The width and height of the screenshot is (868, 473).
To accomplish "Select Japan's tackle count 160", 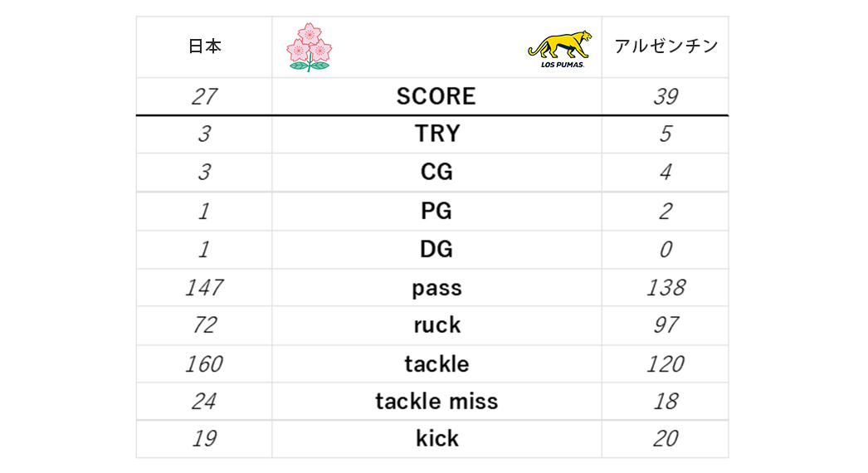I will point(204,363).
